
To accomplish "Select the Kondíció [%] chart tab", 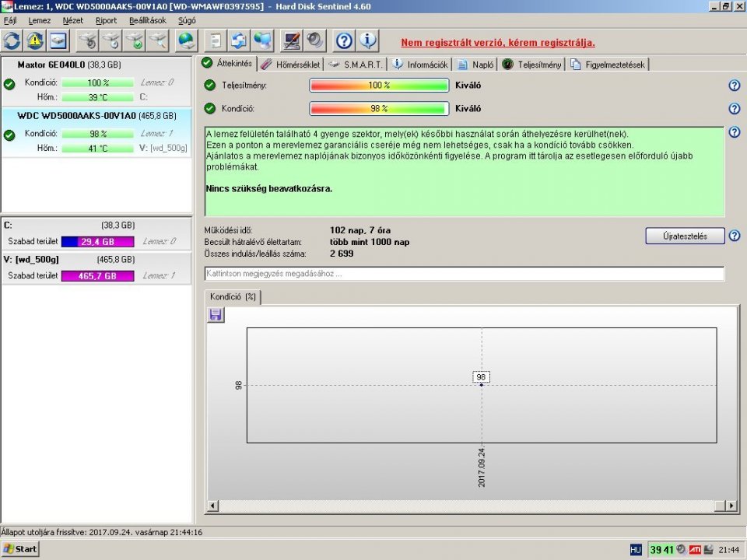I will [x=233, y=296].
